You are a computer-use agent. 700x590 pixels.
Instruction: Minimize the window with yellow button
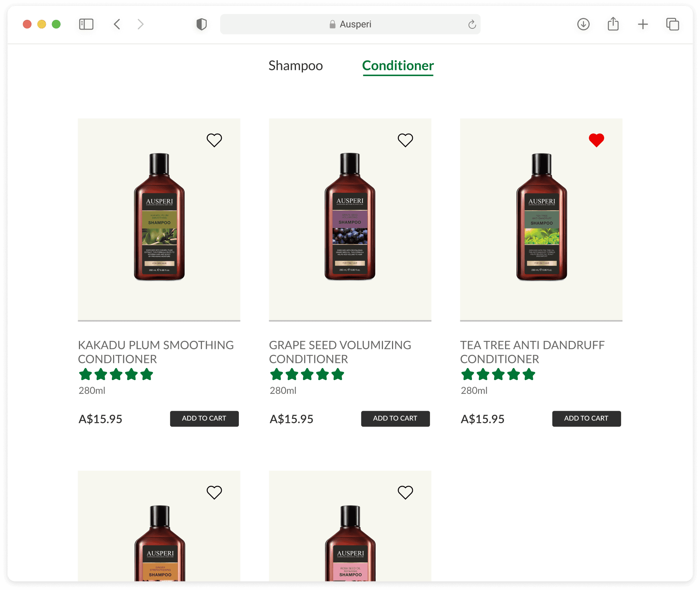click(x=42, y=24)
